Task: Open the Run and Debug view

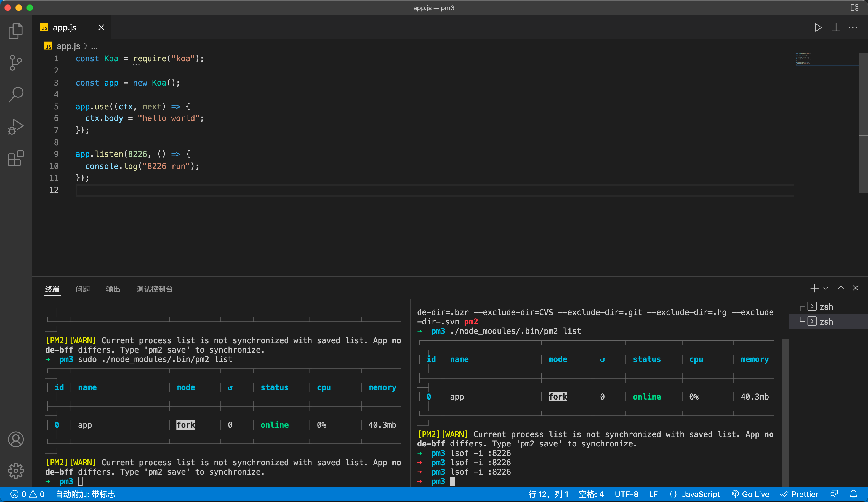Action: pyautogui.click(x=15, y=126)
